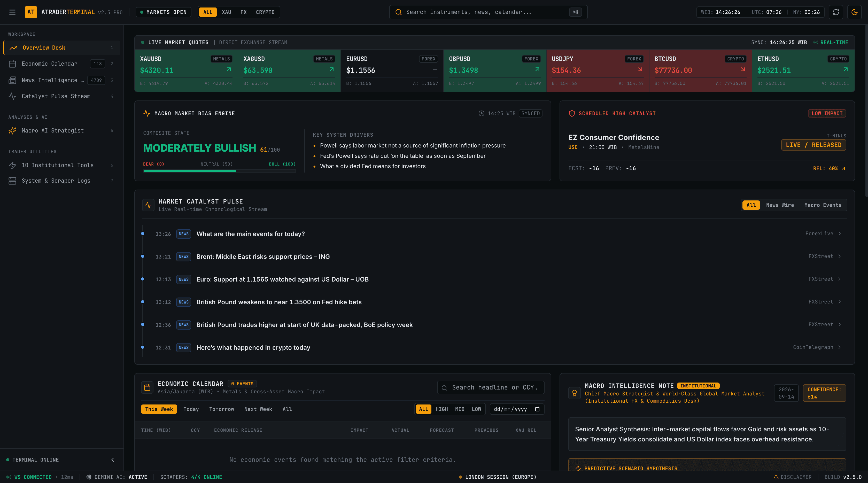This screenshot has width=868, height=483.
Task: Focus Search headline or CCY field
Action: [x=491, y=388]
